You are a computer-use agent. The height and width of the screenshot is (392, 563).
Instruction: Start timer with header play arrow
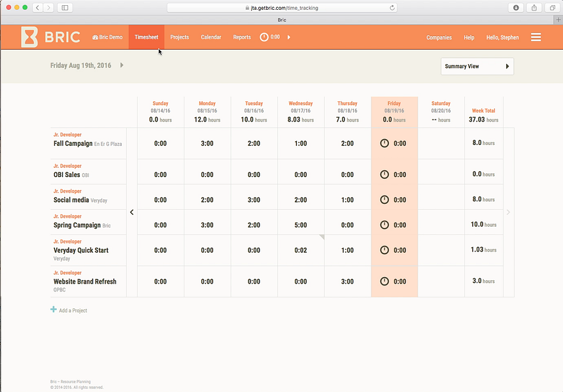288,37
